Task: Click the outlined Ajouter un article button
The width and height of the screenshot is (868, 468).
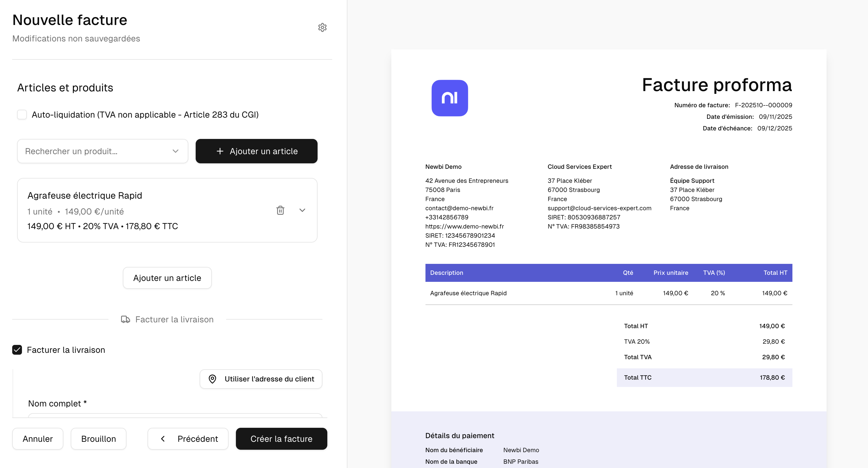Action: (167, 278)
